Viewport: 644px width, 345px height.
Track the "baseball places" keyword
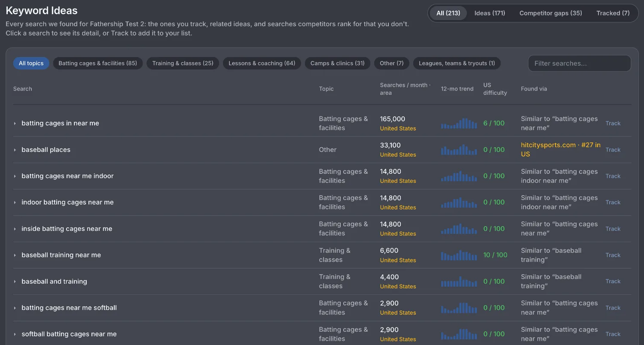(x=613, y=150)
